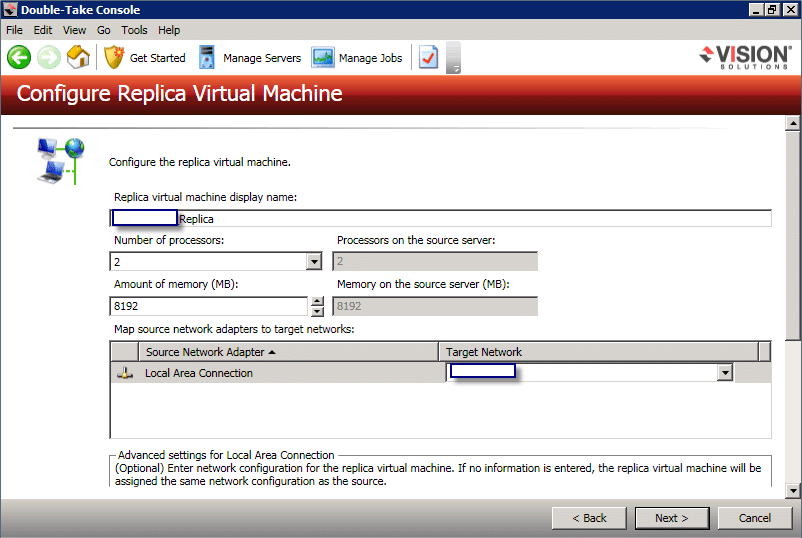Click the scrollbar up arrow
The width and height of the screenshot is (802, 538).
[x=793, y=123]
